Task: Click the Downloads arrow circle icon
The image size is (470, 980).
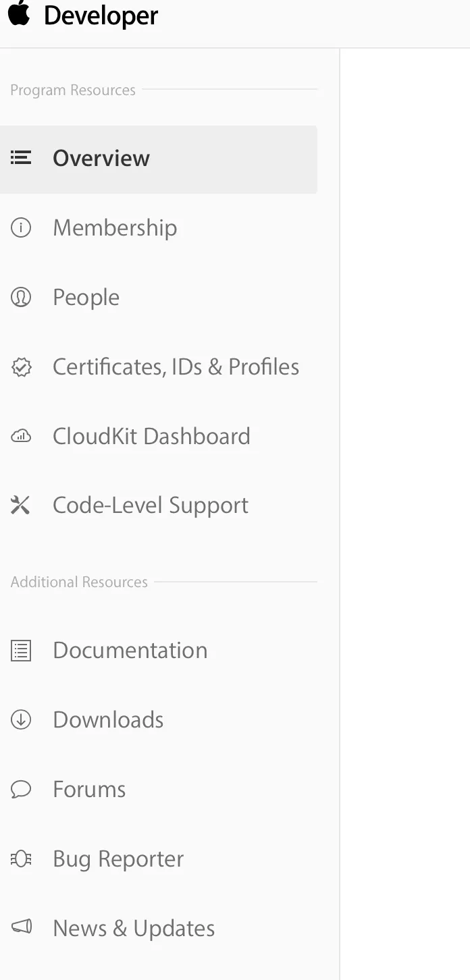Action: [21, 720]
